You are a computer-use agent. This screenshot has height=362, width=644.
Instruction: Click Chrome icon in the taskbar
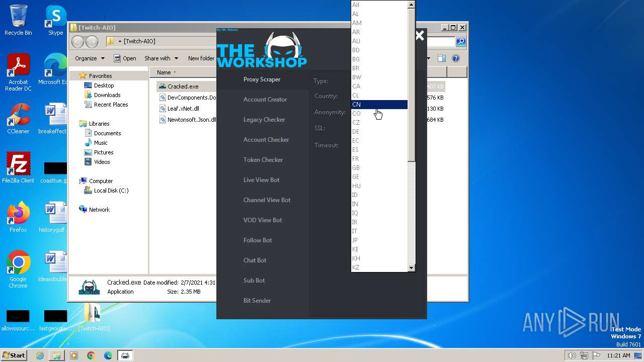(x=91, y=355)
